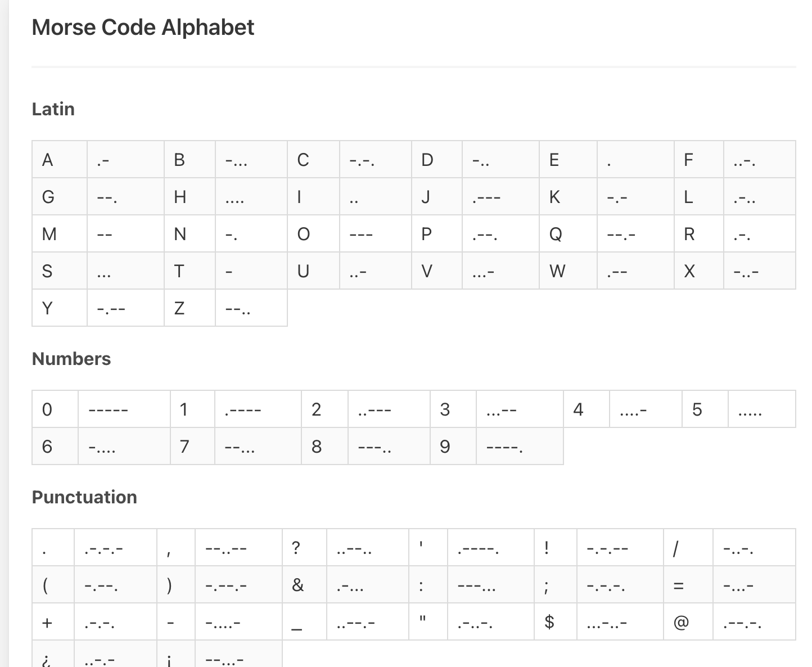The width and height of the screenshot is (812, 667).
Task: Select the "Numbers" section heading
Action: click(71, 359)
